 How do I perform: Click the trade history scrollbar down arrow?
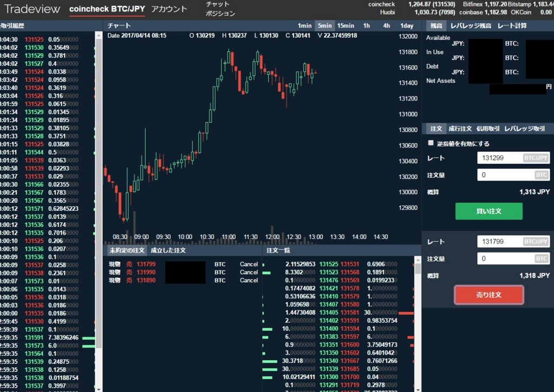(98, 389)
